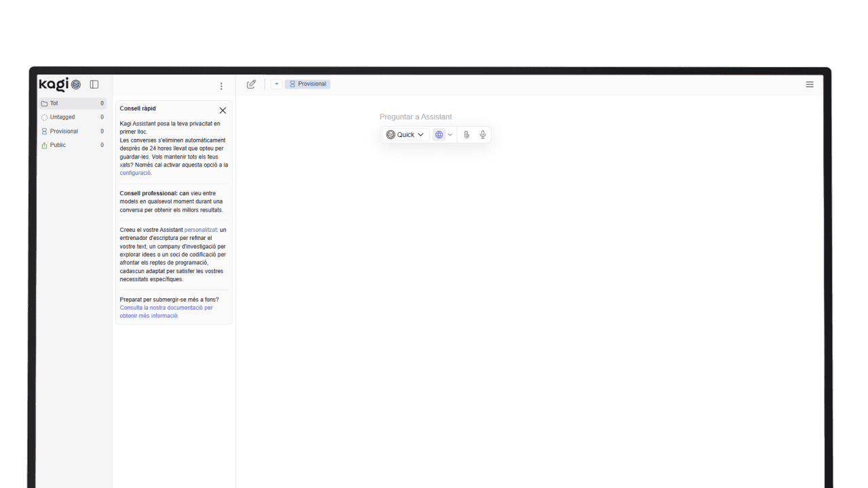Start voice input with the microphone icon
868x488 pixels.
tap(483, 135)
